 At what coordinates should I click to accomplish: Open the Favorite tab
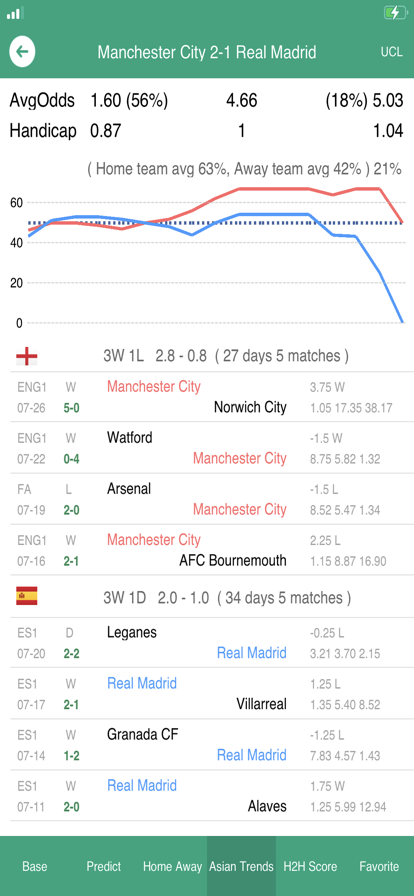pos(379,866)
